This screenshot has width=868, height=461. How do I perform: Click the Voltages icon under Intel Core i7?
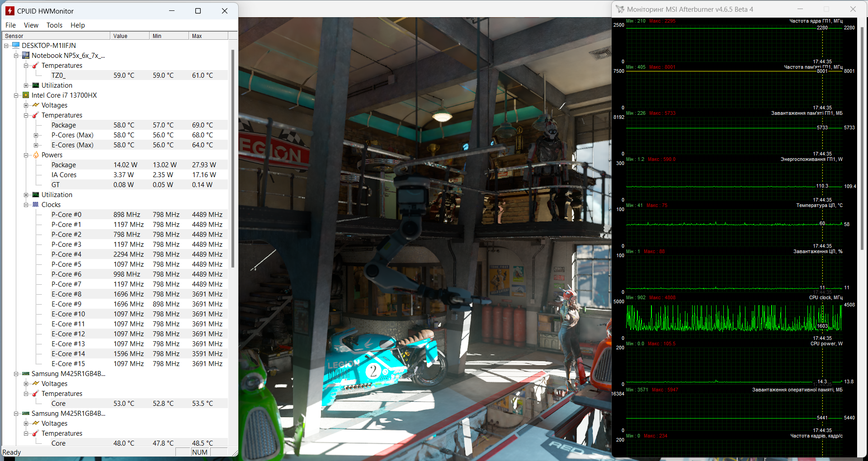(36, 105)
